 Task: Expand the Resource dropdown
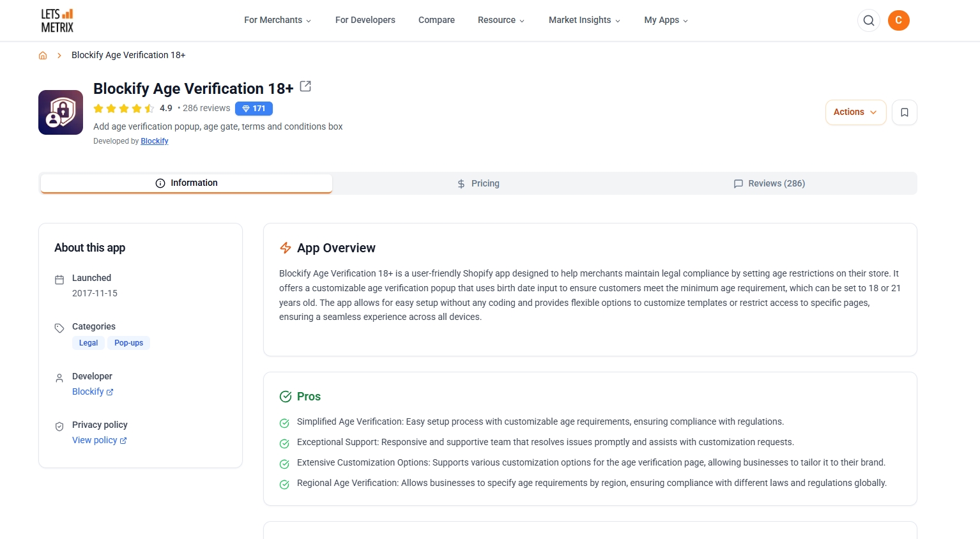pyautogui.click(x=501, y=20)
